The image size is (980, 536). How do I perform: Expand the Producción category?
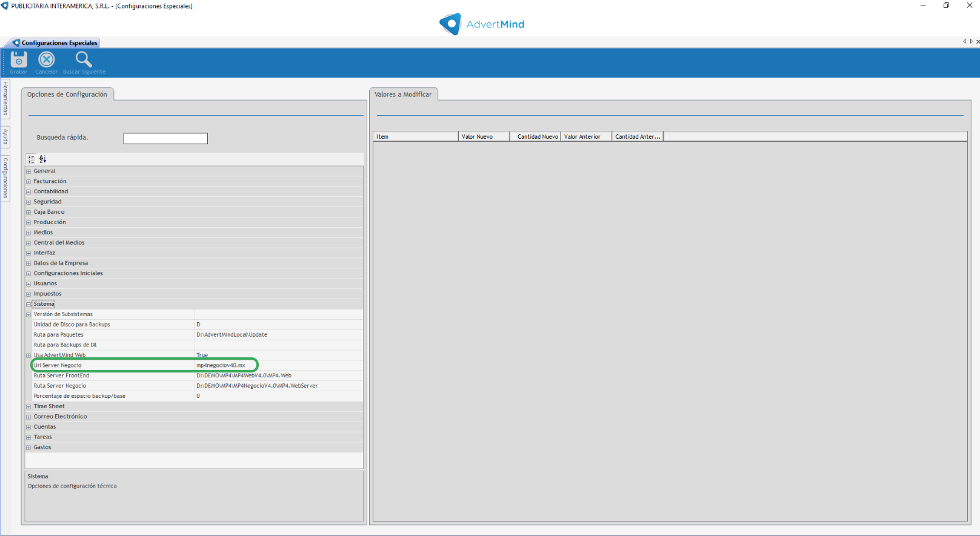click(x=28, y=223)
